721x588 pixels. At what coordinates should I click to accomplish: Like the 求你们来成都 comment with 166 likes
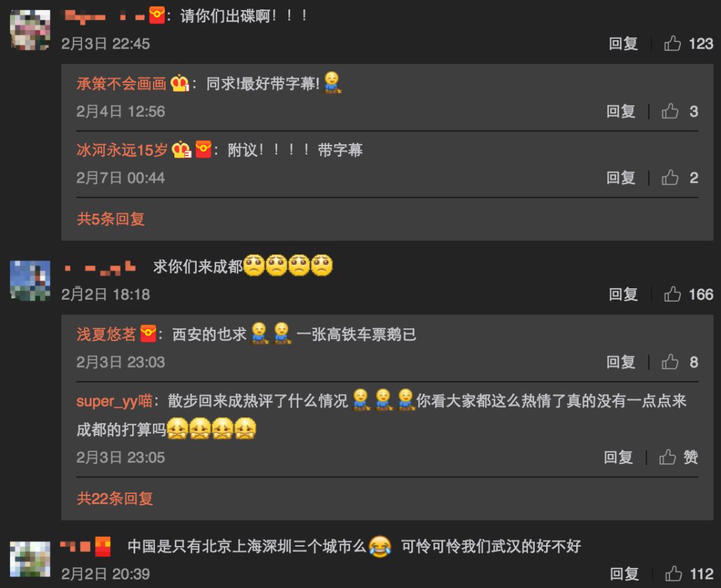[672, 294]
